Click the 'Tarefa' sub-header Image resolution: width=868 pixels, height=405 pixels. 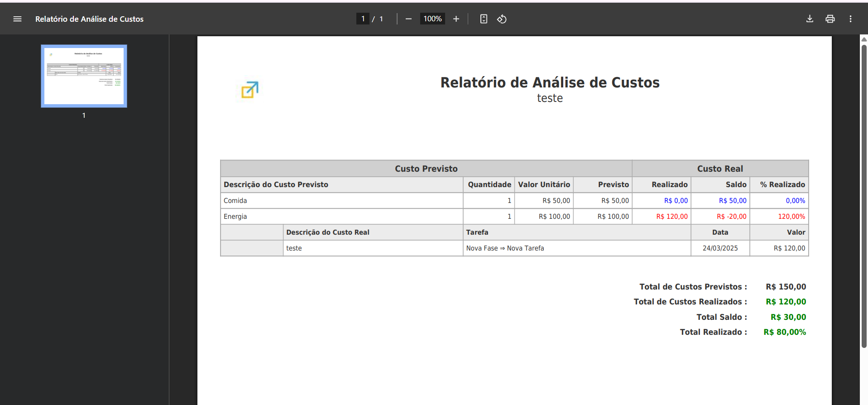[577, 232]
